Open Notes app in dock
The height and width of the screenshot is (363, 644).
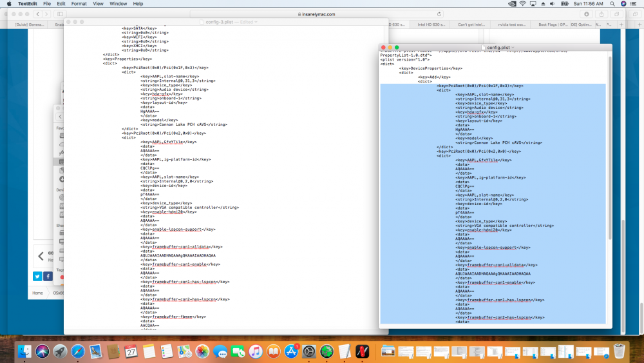tap(149, 351)
